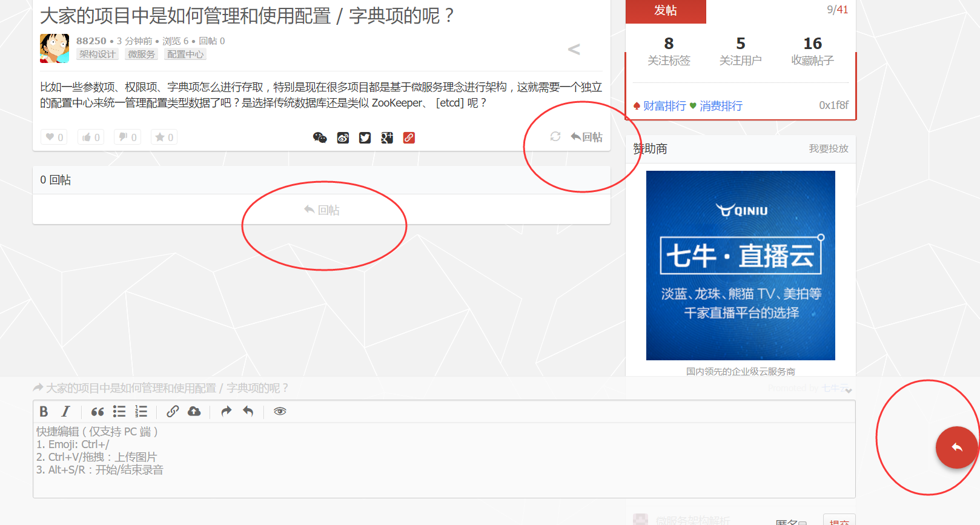The width and height of the screenshot is (980, 525).
Task: Toggle the editor preview eye icon
Action: 280,412
